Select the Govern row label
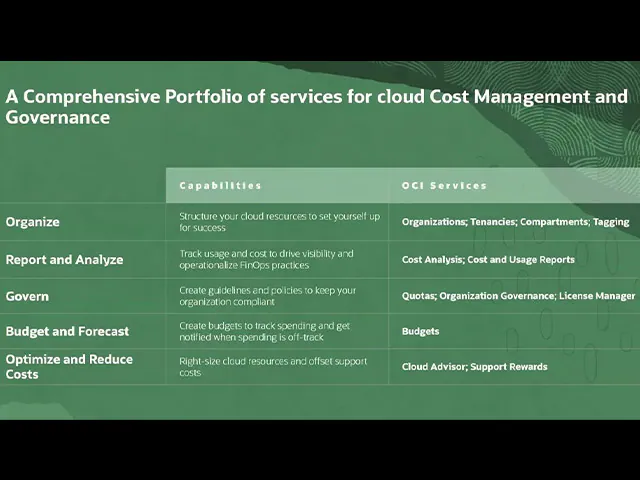640x480 pixels. pos(27,296)
